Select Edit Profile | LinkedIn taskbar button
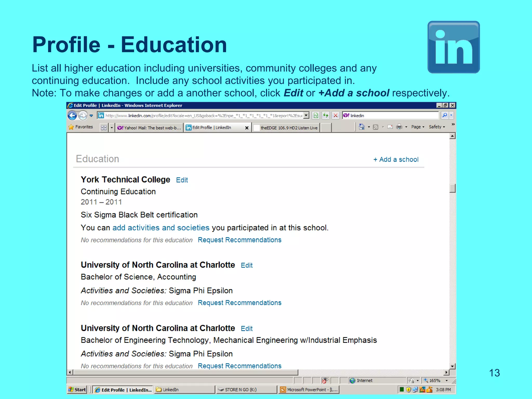Screen dimensions: 532x399 pos(123,390)
